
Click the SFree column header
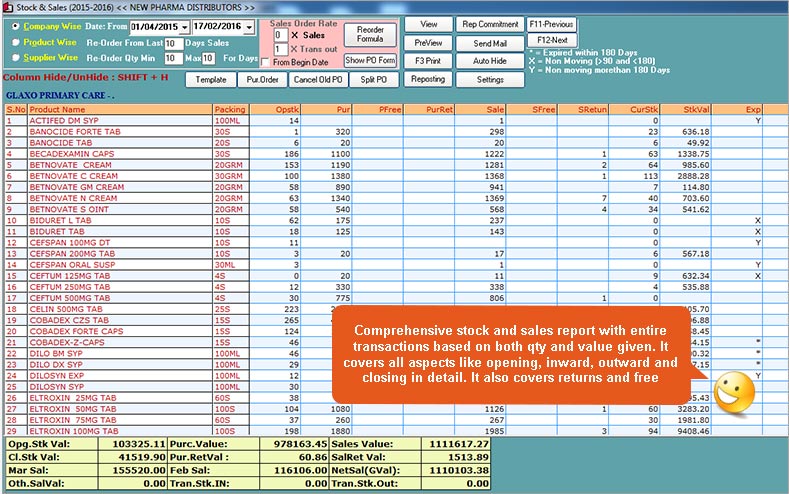(x=532, y=109)
